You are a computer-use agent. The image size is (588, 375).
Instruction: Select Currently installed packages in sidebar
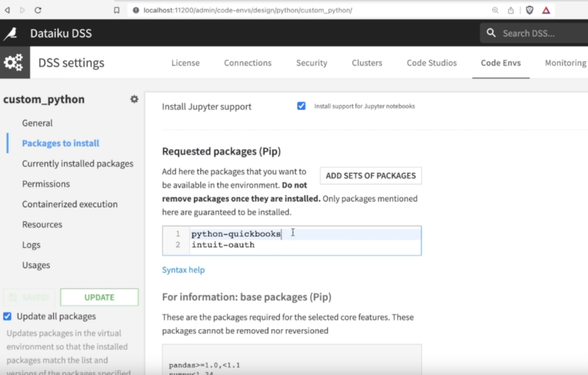78,164
